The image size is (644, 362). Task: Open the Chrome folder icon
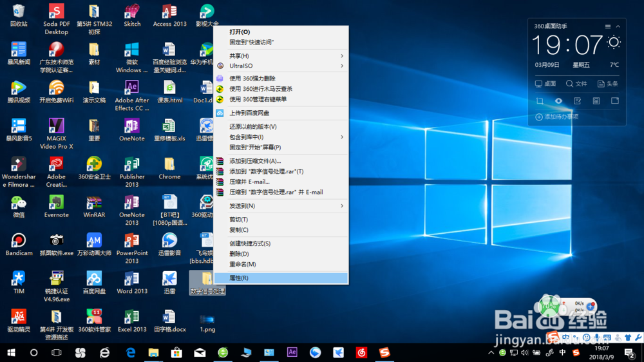point(169,168)
